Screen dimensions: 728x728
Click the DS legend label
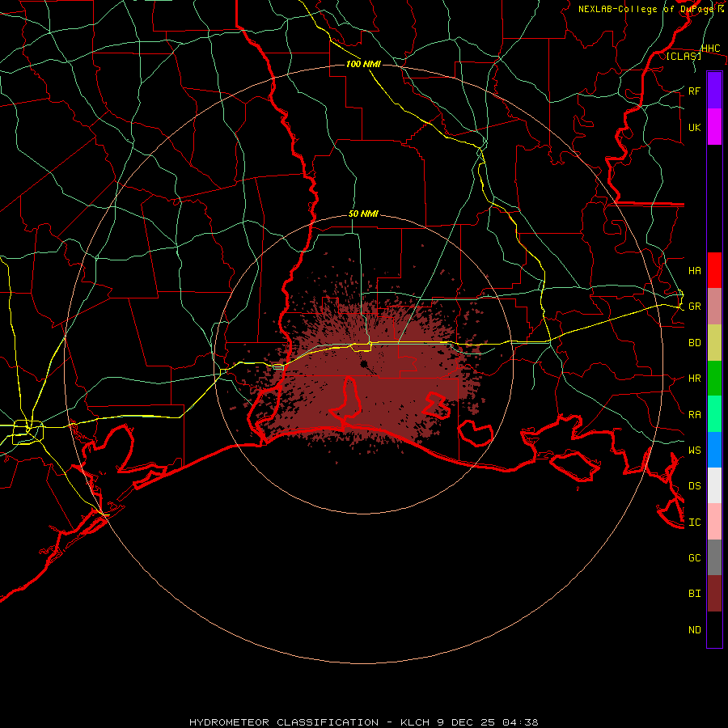pos(694,485)
